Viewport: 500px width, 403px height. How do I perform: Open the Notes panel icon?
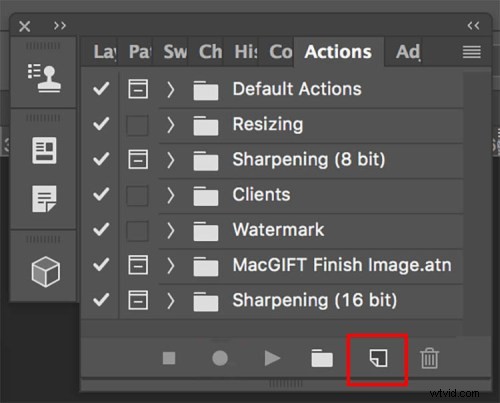point(44,199)
